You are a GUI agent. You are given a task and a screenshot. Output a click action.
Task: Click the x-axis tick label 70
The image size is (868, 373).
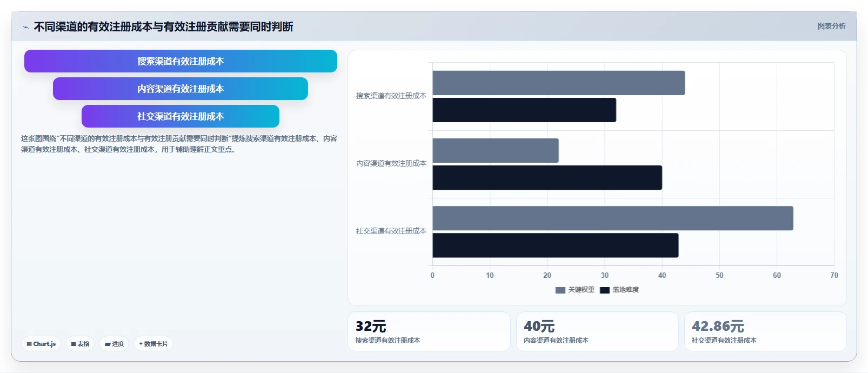(834, 275)
